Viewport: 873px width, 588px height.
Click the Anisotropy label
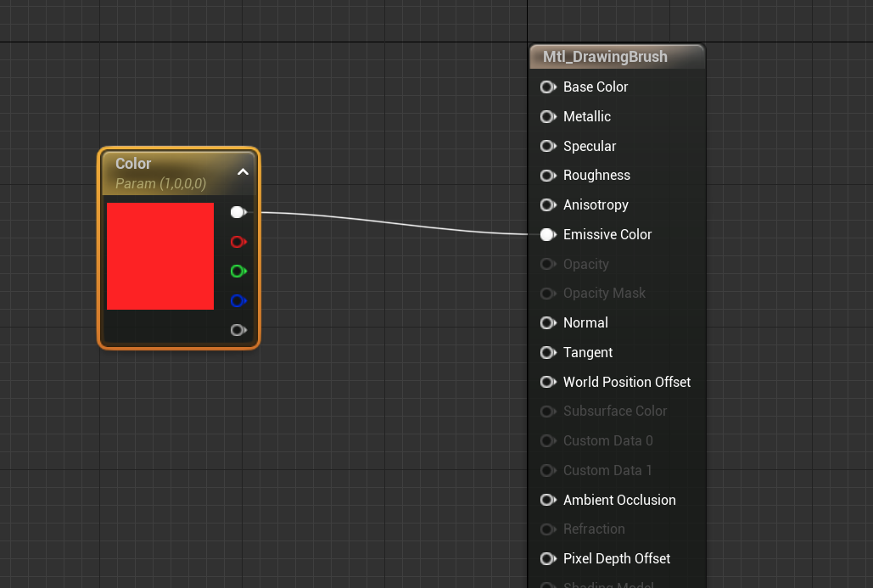[596, 205]
